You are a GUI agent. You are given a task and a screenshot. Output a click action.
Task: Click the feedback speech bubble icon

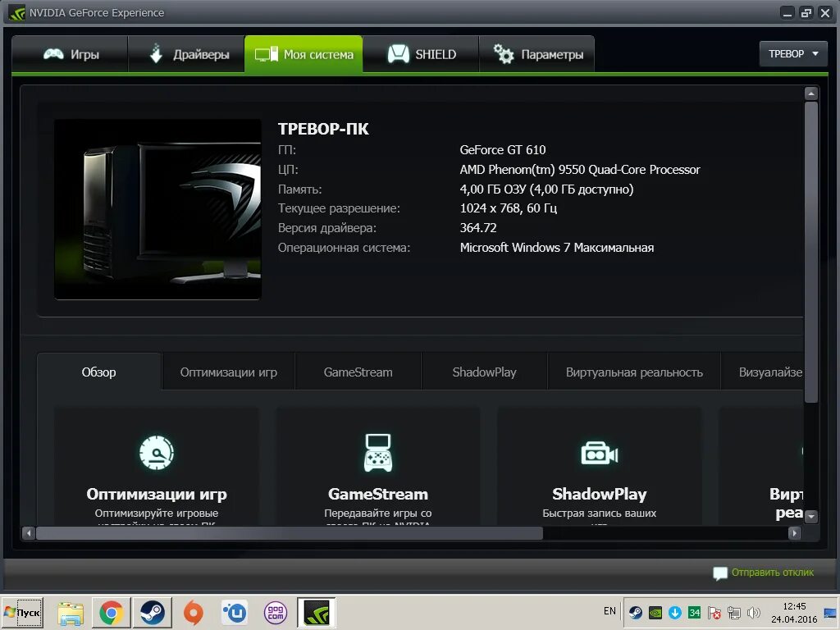click(720, 573)
